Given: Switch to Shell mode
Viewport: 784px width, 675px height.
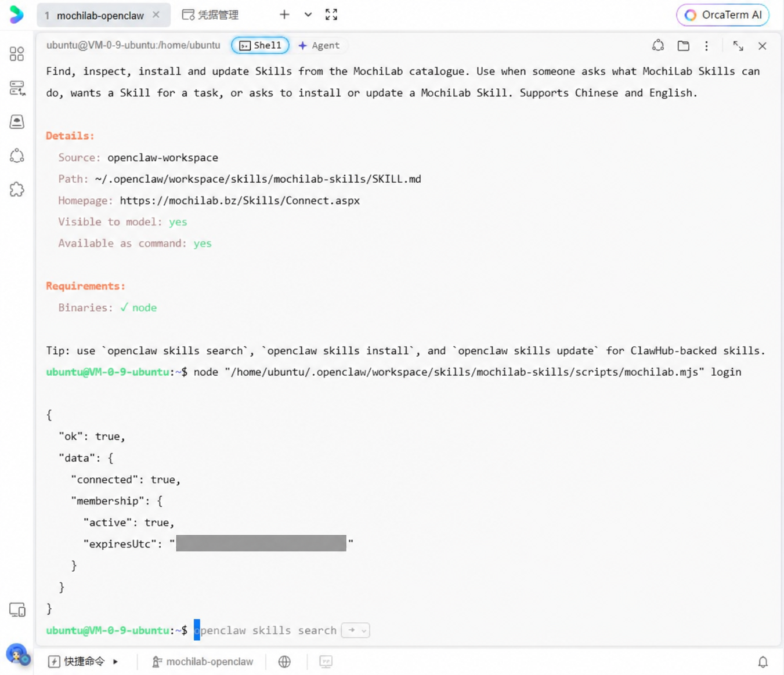Looking at the screenshot, I should [261, 45].
